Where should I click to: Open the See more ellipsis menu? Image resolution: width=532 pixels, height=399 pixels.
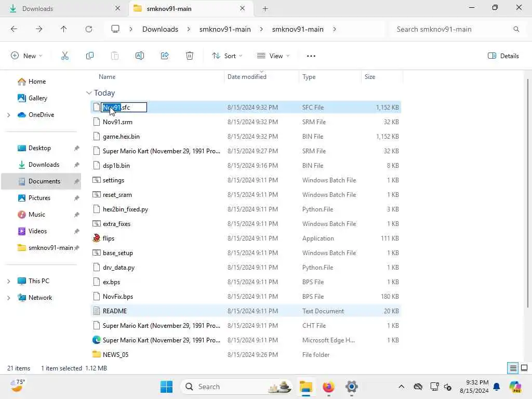[311, 56]
